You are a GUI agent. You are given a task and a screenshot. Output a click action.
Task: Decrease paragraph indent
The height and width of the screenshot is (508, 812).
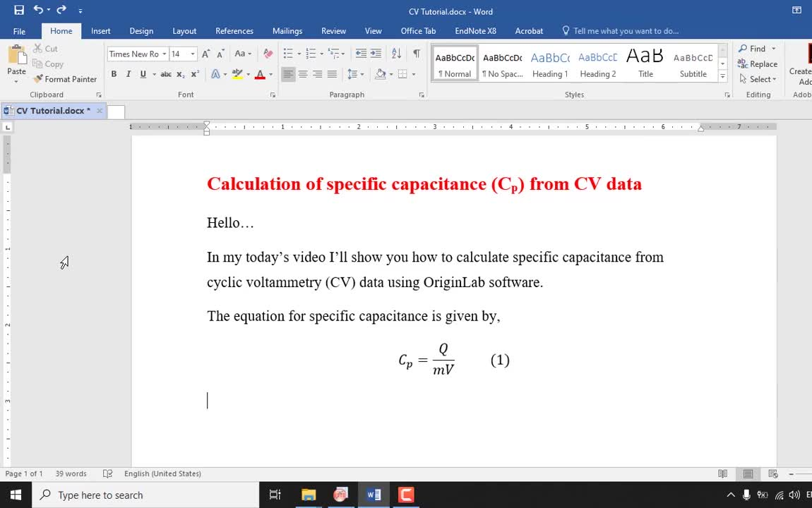tap(361, 54)
